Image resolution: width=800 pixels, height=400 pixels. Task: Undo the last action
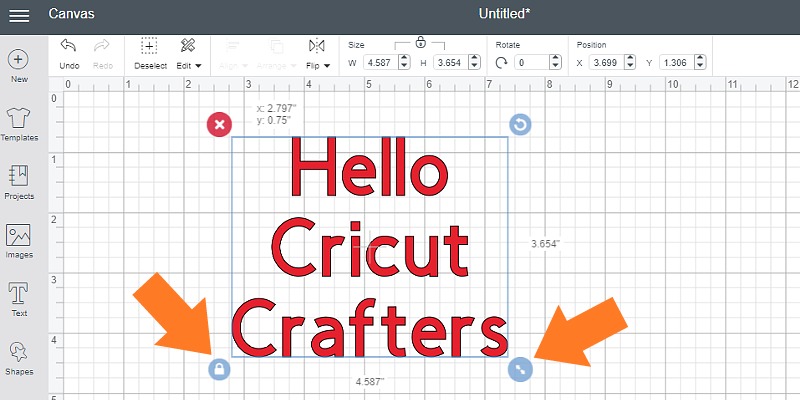69,54
